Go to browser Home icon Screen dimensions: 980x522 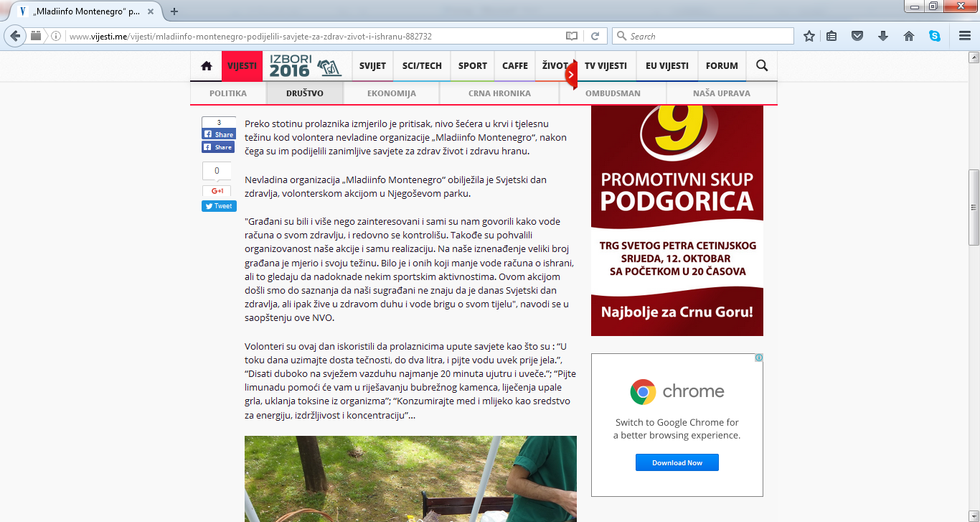(x=909, y=36)
